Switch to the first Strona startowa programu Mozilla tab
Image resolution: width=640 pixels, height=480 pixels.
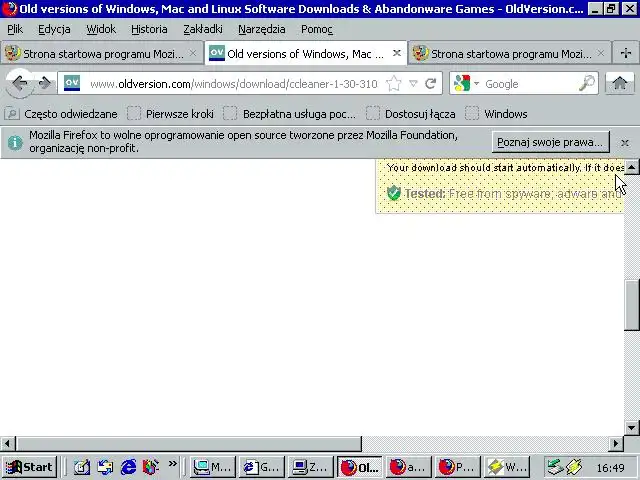point(102,53)
